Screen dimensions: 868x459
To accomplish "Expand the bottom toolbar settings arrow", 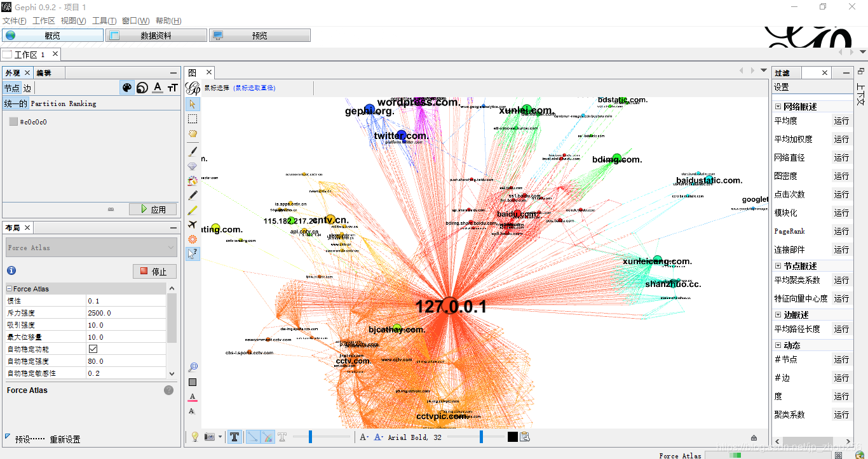I will [754, 437].
